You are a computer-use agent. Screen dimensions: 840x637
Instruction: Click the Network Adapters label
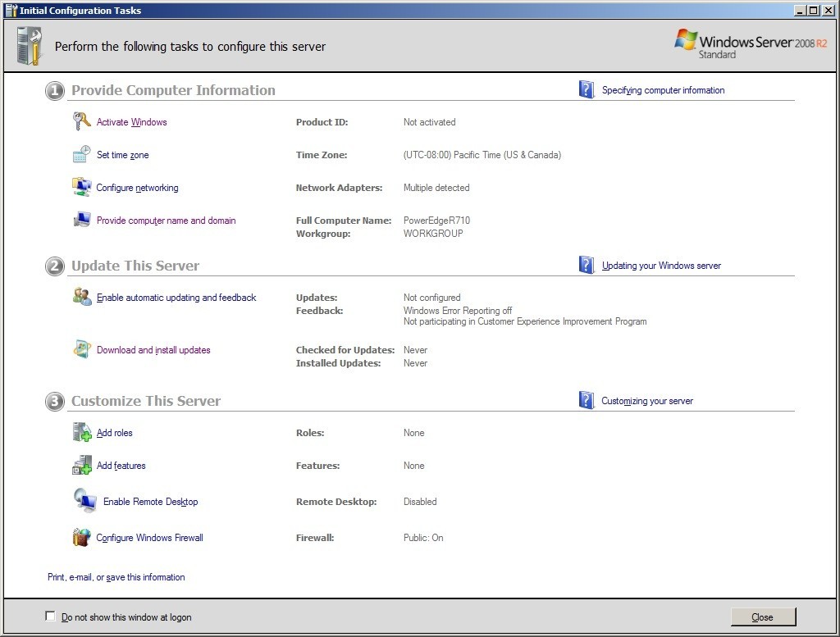click(x=339, y=188)
